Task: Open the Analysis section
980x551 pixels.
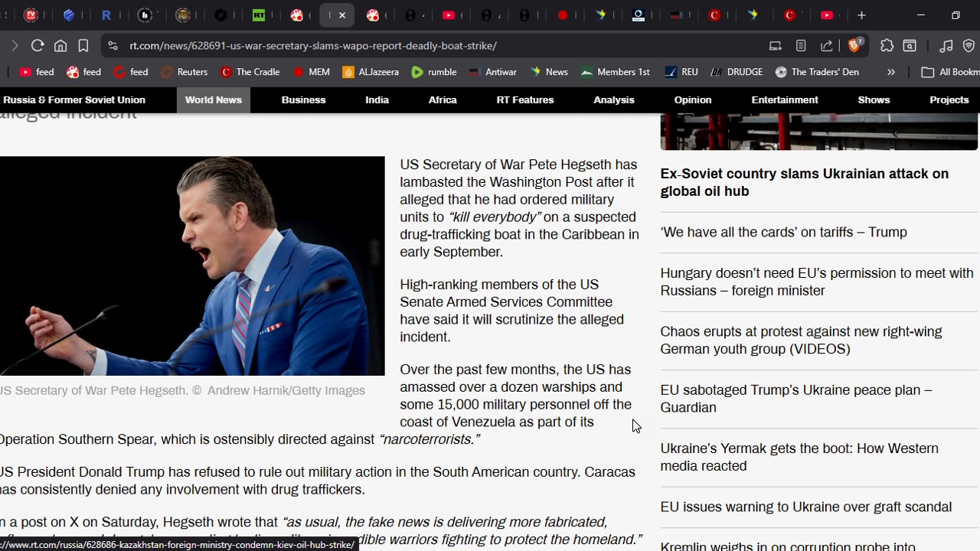Action: [614, 100]
